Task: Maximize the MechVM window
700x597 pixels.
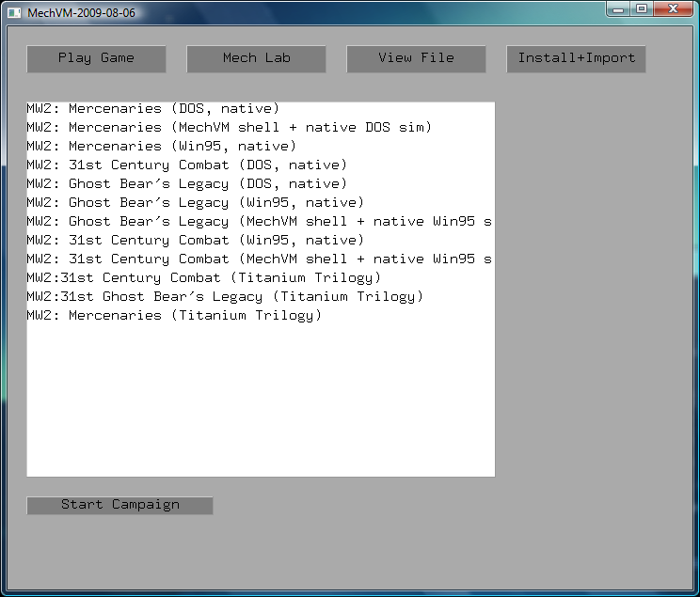Action: pos(642,8)
